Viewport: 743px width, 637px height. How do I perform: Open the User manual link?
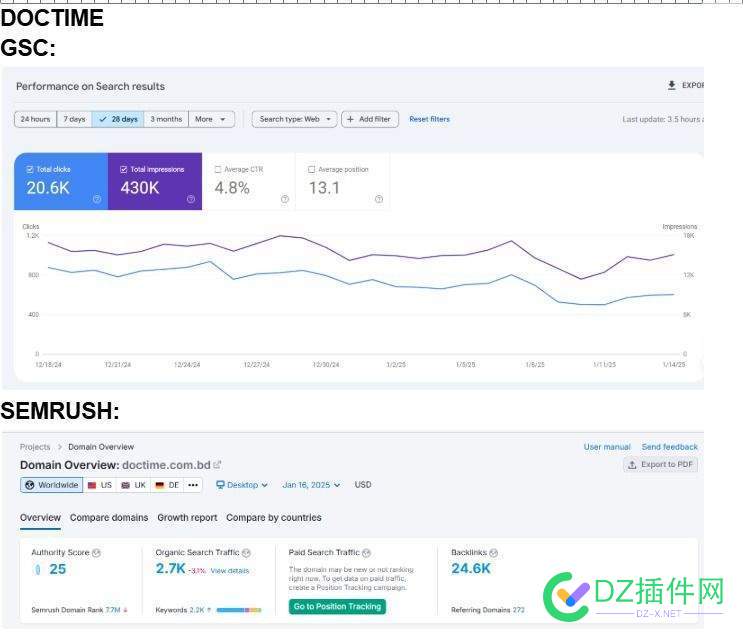click(x=607, y=447)
